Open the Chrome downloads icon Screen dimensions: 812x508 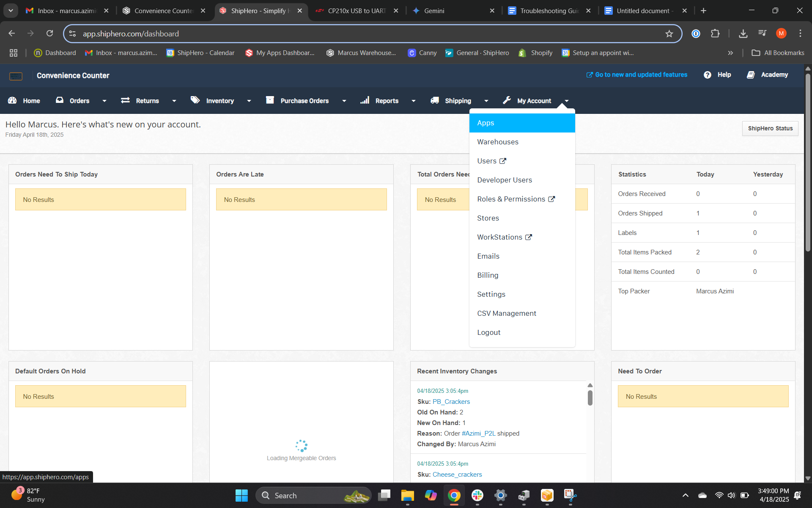pos(743,33)
